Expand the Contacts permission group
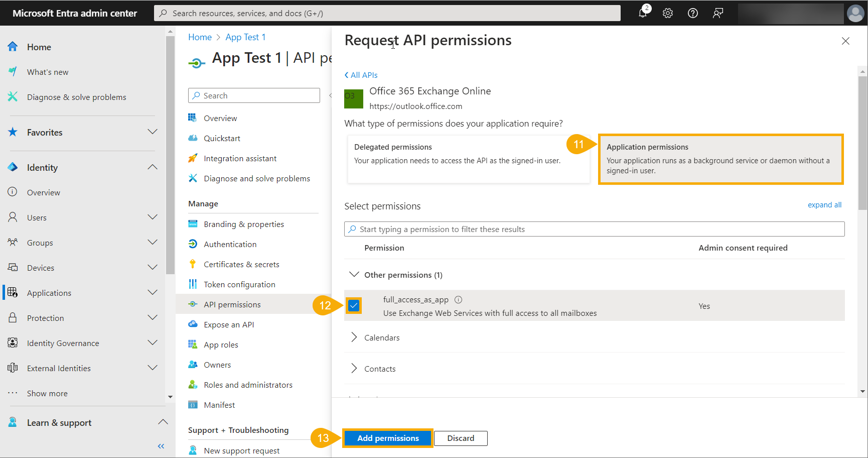The height and width of the screenshot is (458, 868). coord(355,368)
